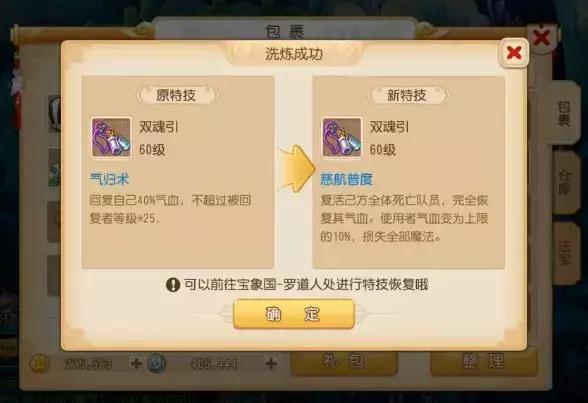The image size is (588, 403).
Task: Close the 包裹 window behind dialog
Action: coord(542,37)
